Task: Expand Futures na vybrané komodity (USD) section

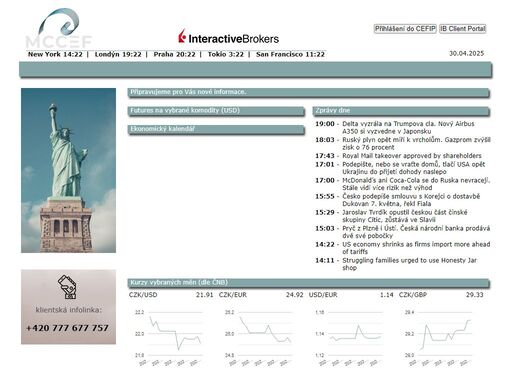Action: [x=216, y=111]
